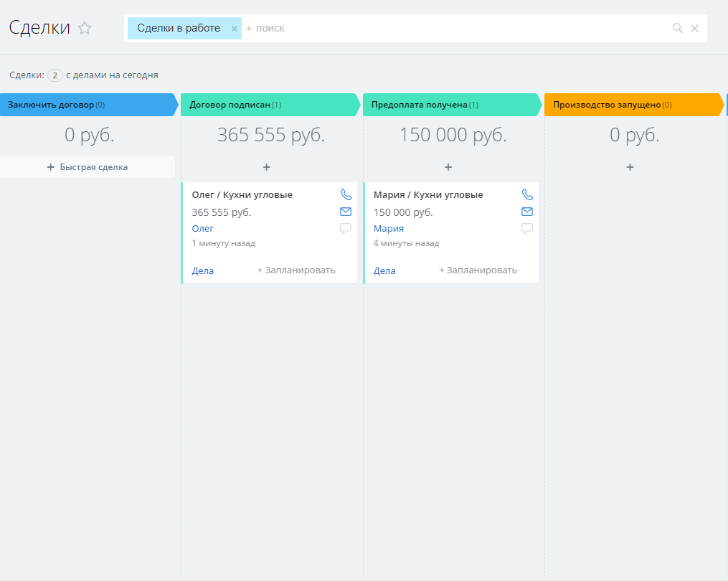Click the phone icon on Мария's deal
Screen dimensions: 728x581
tap(527, 194)
